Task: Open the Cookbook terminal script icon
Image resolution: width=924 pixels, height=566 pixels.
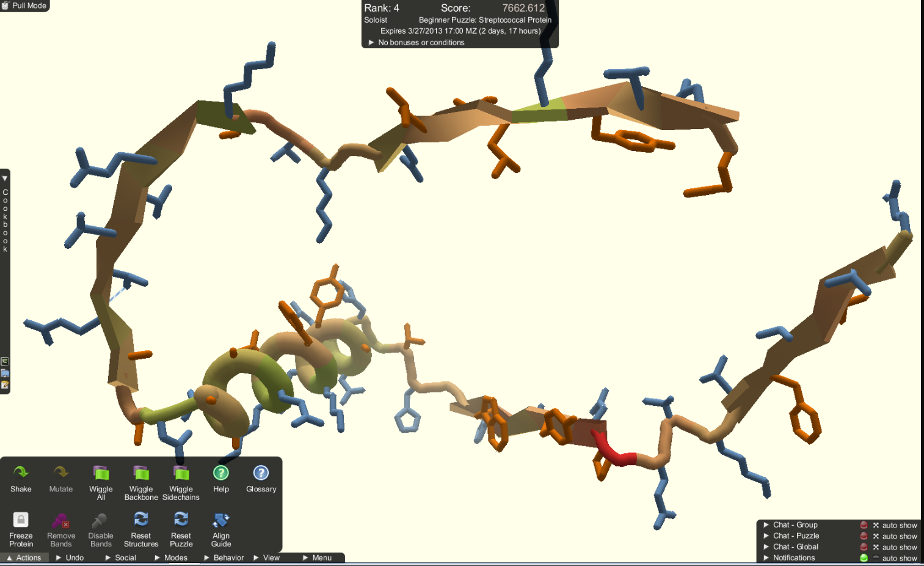Action: (x=5, y=362)
